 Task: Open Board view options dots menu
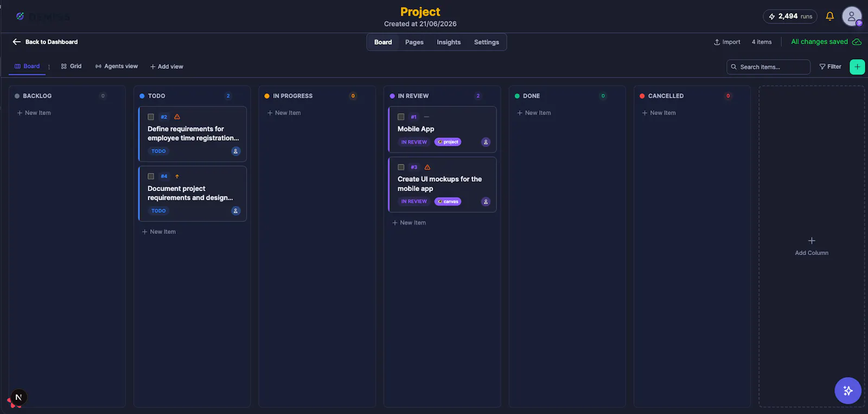49,67
